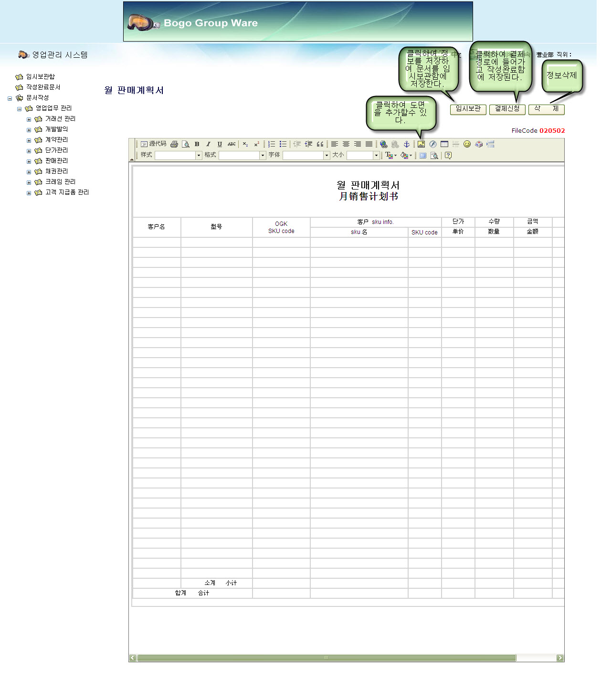The width and height of the screenshot is (601, 700).
Task: Click the 임시보관 button
Action: (x=468, y=109)
